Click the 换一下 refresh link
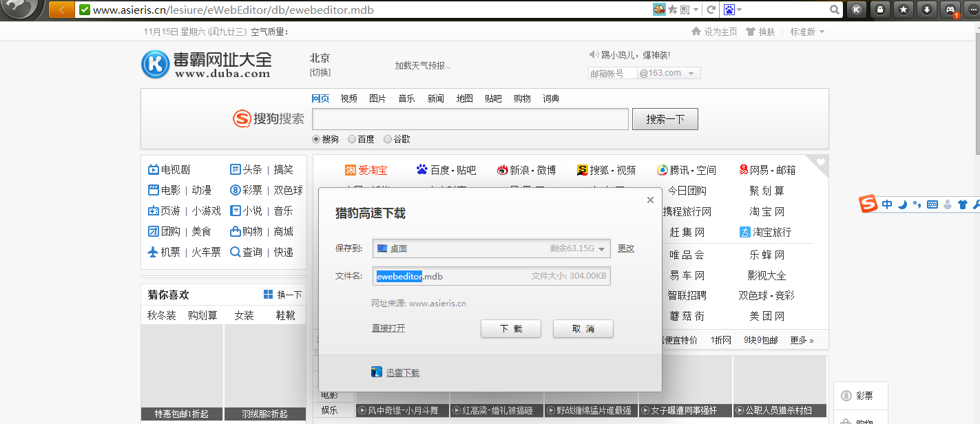The height and width of the screenshot is (424, 980). 290,295
